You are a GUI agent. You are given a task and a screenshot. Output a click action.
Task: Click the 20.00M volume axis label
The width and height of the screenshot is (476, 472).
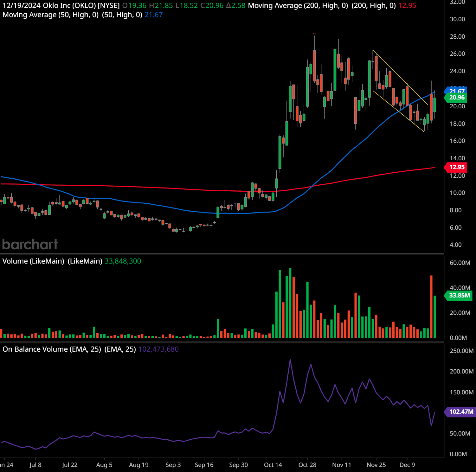(460, 313)
